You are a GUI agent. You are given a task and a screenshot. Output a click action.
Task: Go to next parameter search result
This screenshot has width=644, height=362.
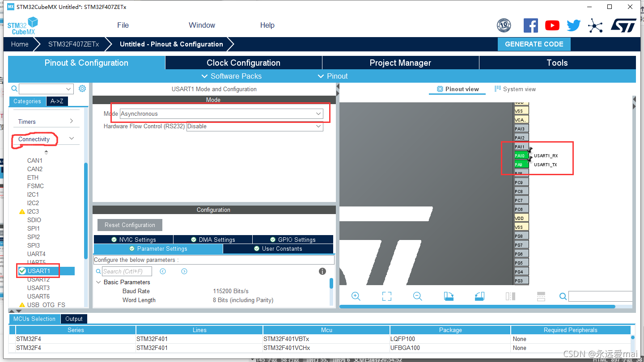(x=184, y=271)
